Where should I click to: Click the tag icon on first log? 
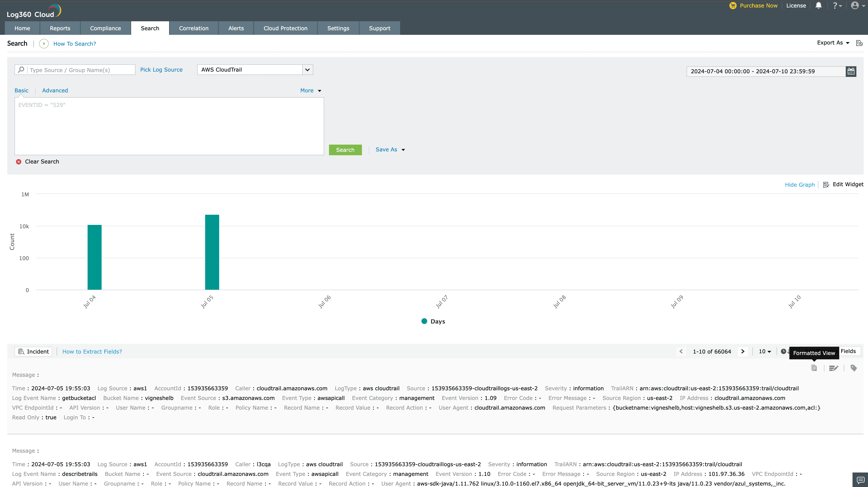(x=853, y=368)
